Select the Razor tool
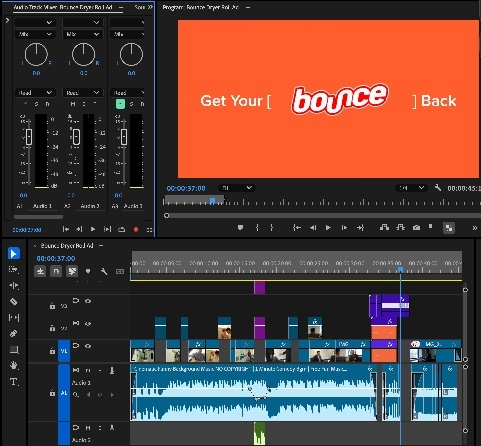Image resolution: width=481 pixels, height=446 pixels. click(14, 302)
